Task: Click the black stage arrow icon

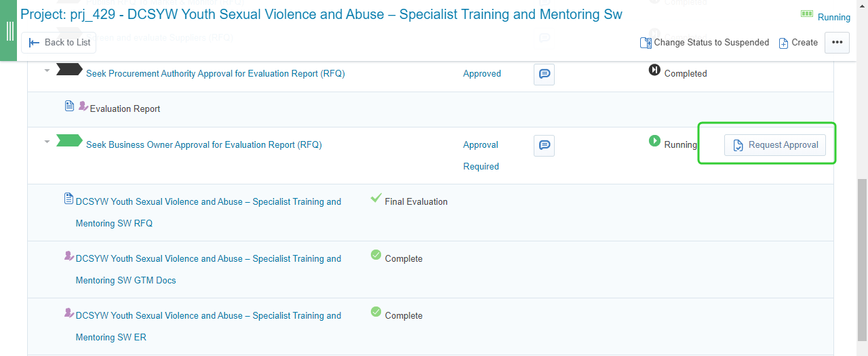Action: [x=68, y=69]
